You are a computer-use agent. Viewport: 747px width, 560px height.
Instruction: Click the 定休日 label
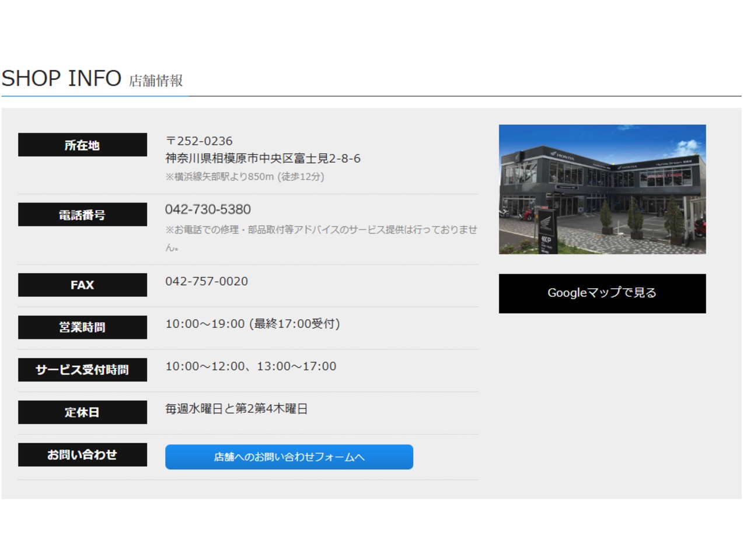(82, 412)
